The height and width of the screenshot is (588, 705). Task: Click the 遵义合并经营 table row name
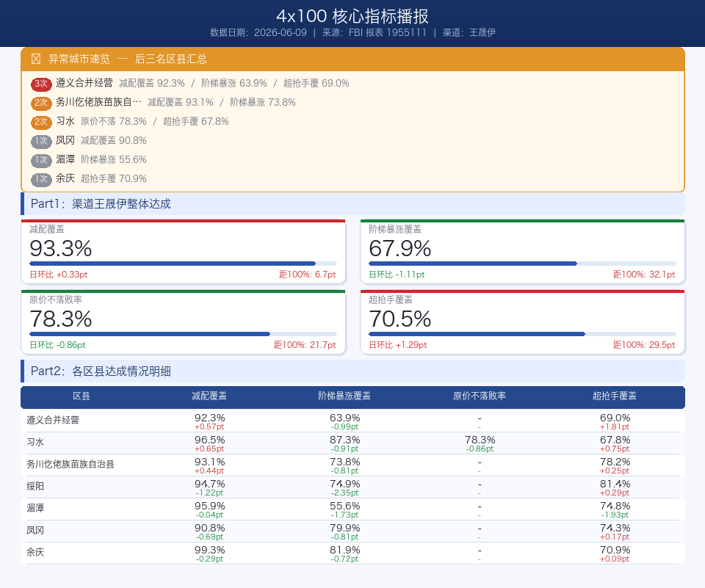click(53, 421)
